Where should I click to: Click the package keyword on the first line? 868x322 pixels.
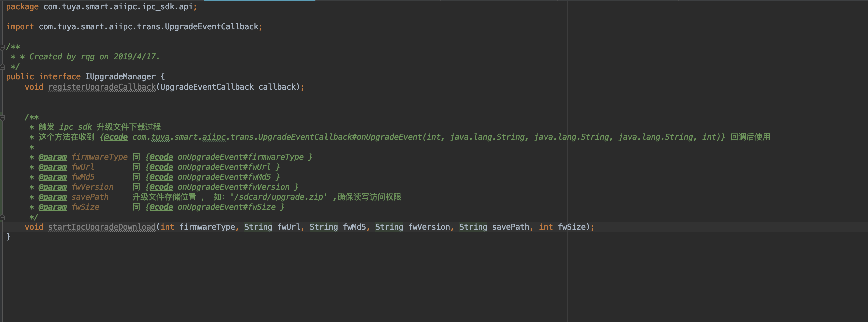click(22, 7)
